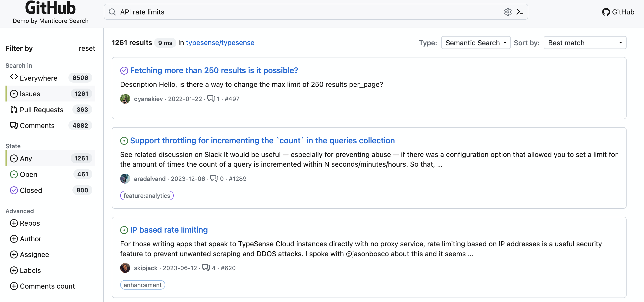Click the plus icon next to Labels
644x302 pixels.
point(14,270)
